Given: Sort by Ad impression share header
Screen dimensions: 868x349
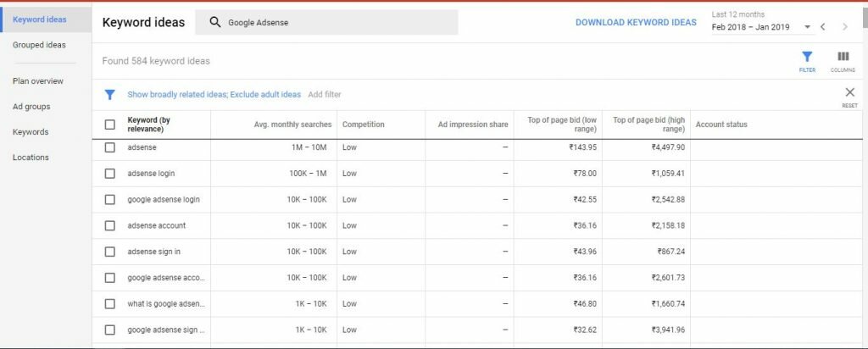Looking at the screenshot, I should click(x=473, y=125).
